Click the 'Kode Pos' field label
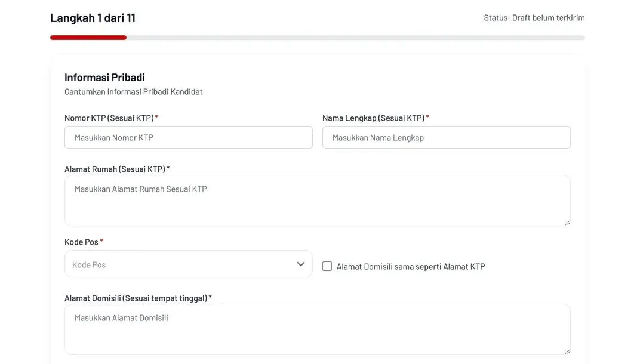Viewport: 637px width, 364px height. click(x=81, y=242)
